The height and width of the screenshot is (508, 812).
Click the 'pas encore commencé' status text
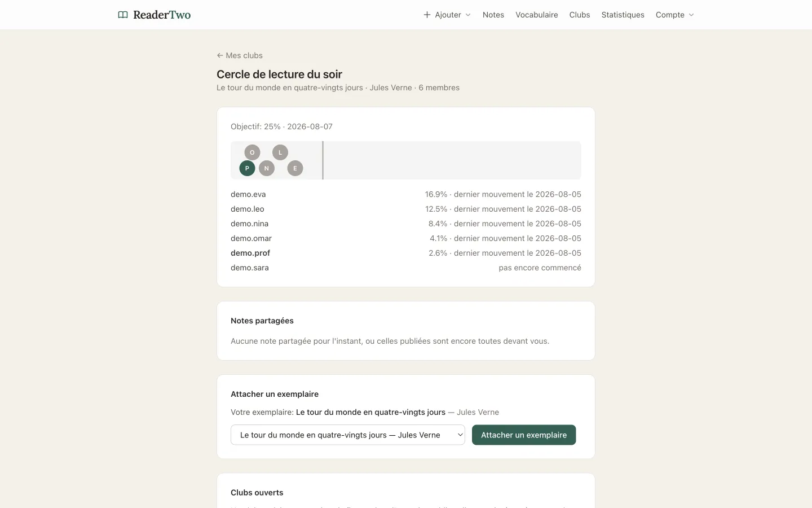pyautogui.click(x=540, y=268)
